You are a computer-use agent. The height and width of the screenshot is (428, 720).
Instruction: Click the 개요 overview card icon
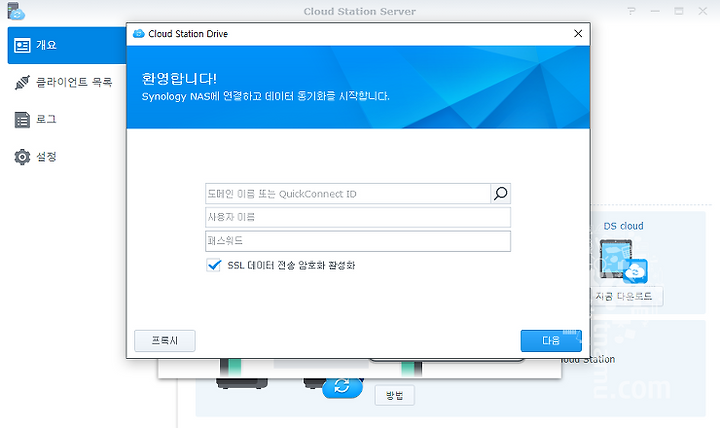[22, 45]
